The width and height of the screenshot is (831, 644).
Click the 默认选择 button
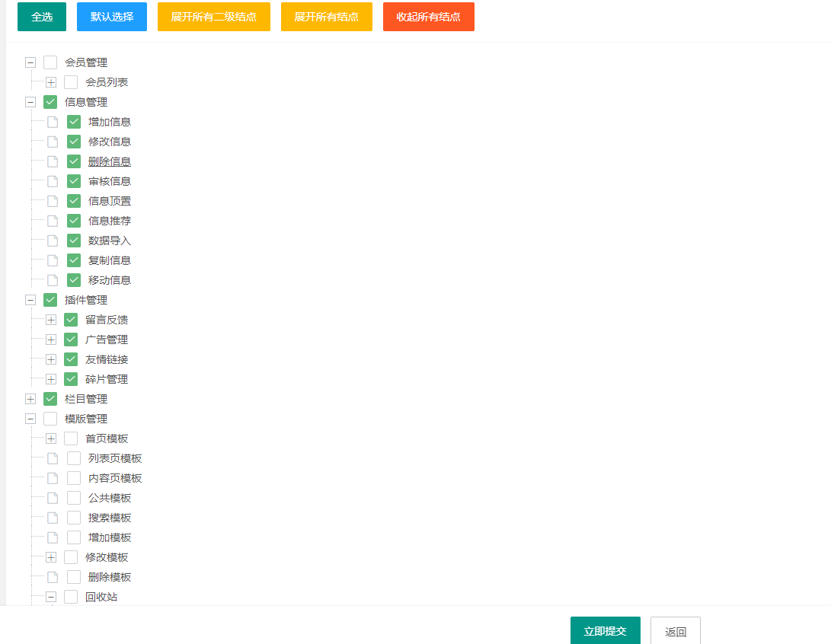pyautogui.click(x=112, y=17)
